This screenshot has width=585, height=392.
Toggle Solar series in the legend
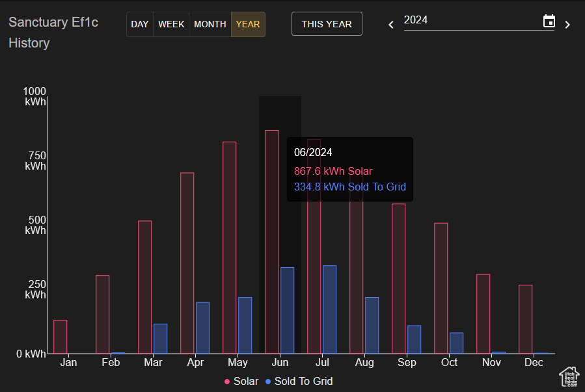pos(241,381)
